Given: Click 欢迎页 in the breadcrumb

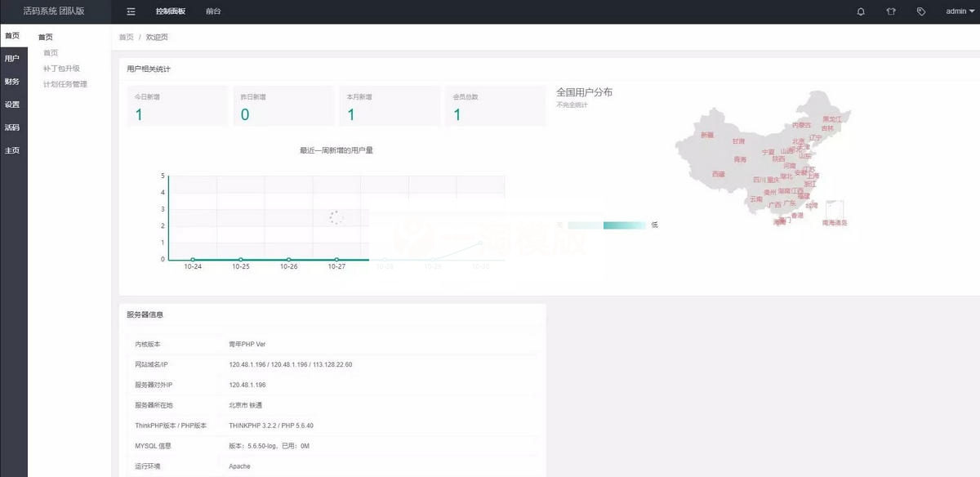Looking at the screenshot, I should point(156,36).
